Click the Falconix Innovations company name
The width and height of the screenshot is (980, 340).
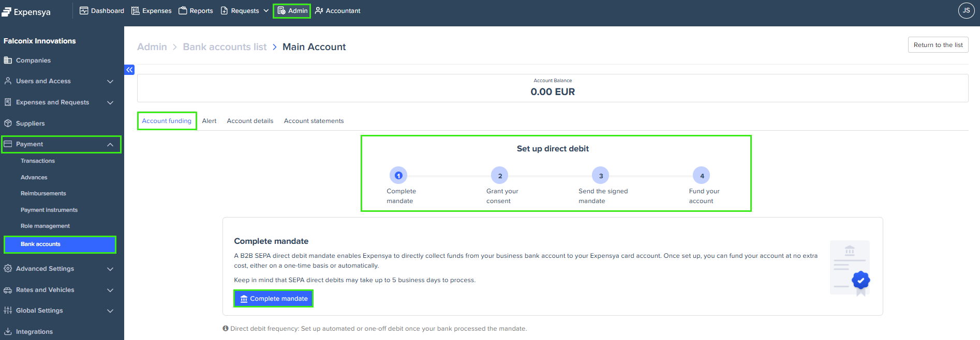40,41
